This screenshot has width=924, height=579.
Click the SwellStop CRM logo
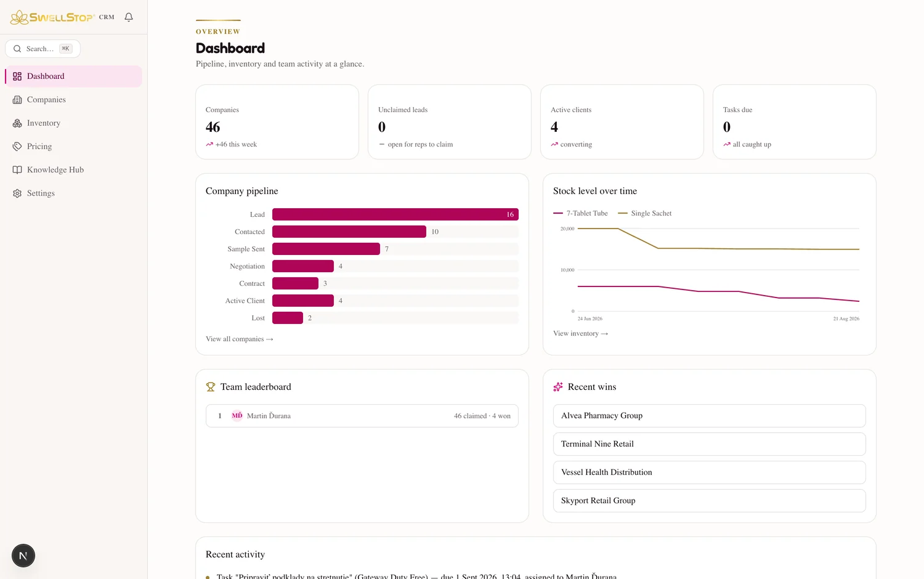coord(62,17)
